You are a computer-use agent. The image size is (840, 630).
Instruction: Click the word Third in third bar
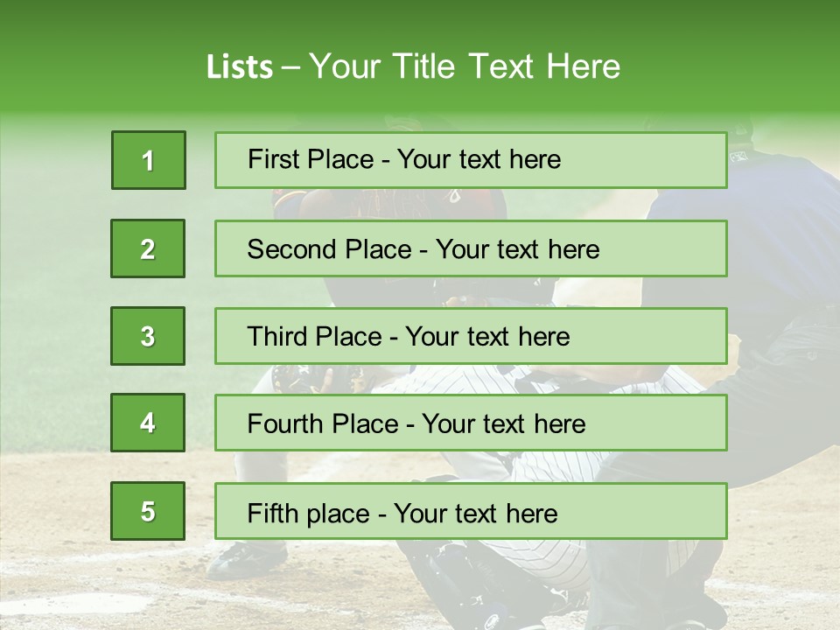(277, 336)
